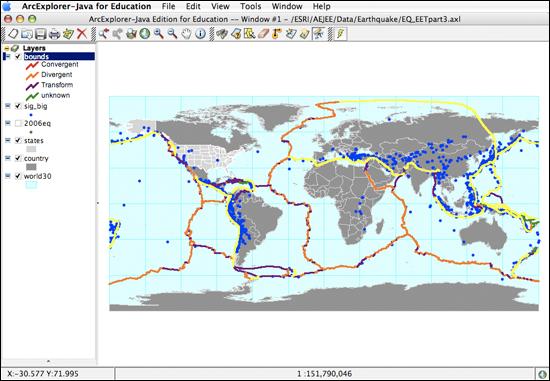Click the light gray states color swatch
Screen dimensions: 550x381
31,149
